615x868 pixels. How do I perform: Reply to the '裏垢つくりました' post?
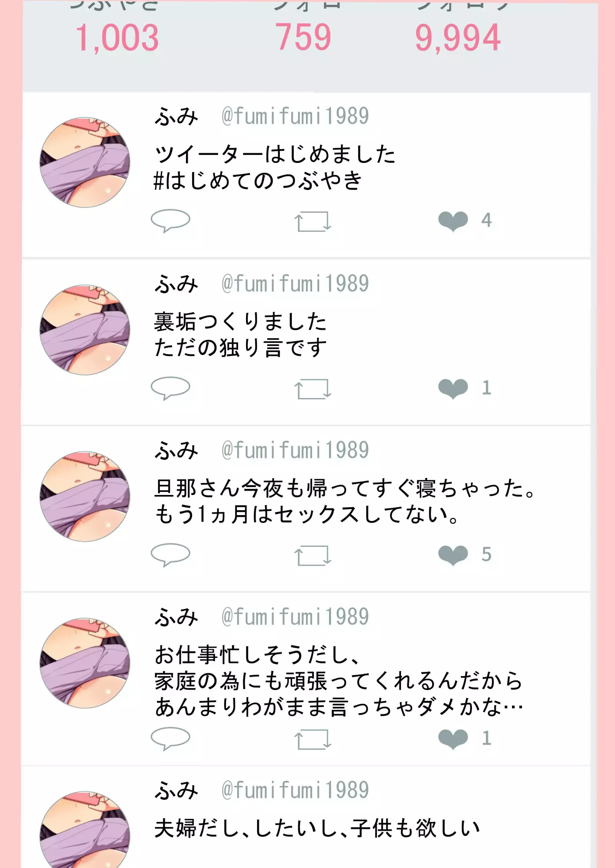pyautogui.click(x=170, y=388)
